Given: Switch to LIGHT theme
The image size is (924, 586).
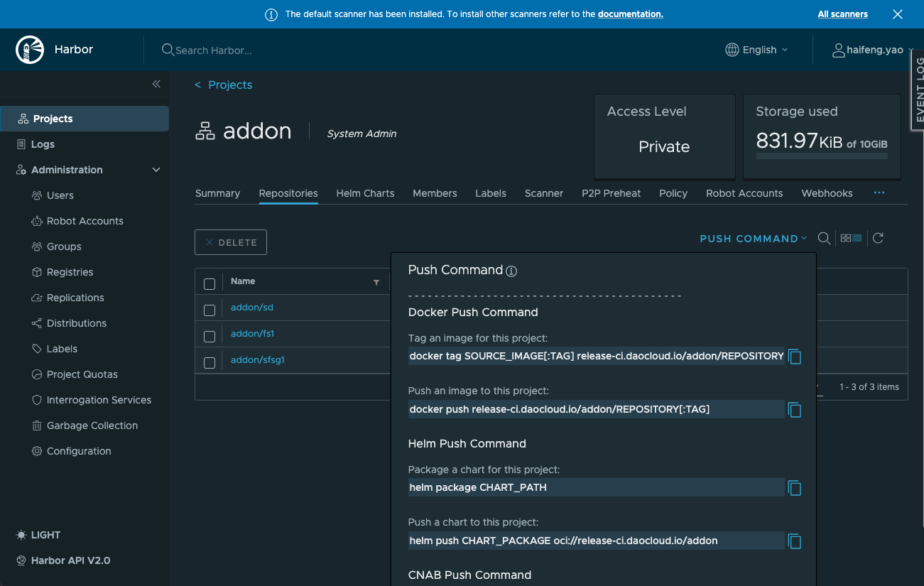Looking at the screenshot, I should tap(38, 535).
